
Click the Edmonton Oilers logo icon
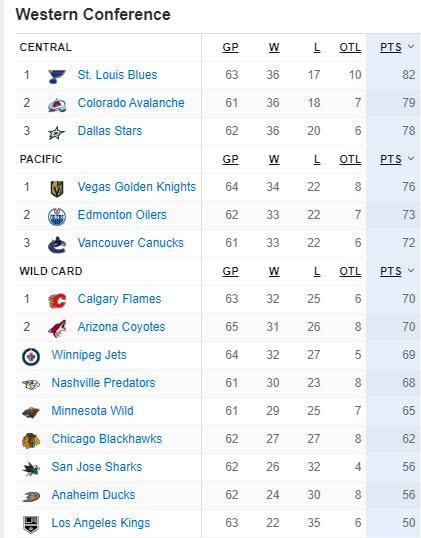coord(57,217)
